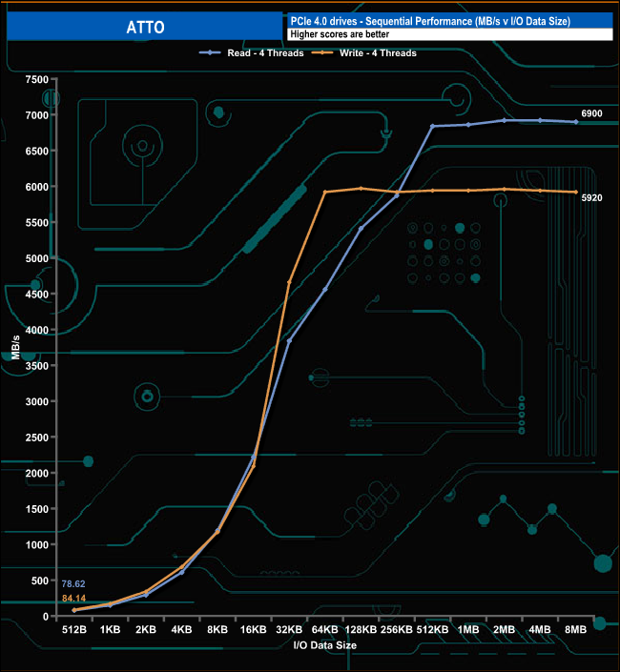Click the 8MB label on x-axis
This screenshot has height=672, width=620.
tap(575, 630)
